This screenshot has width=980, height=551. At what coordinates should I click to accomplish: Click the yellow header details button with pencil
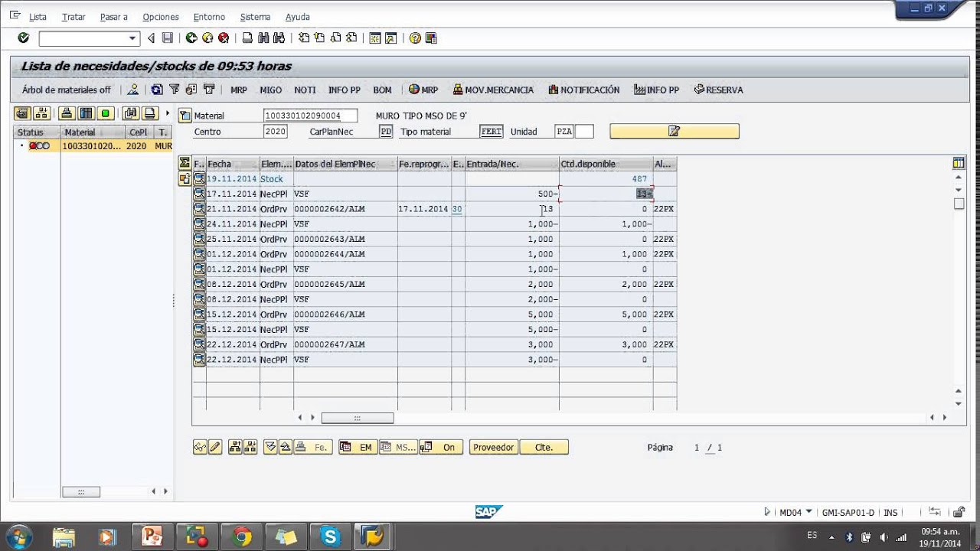[675, 132]
